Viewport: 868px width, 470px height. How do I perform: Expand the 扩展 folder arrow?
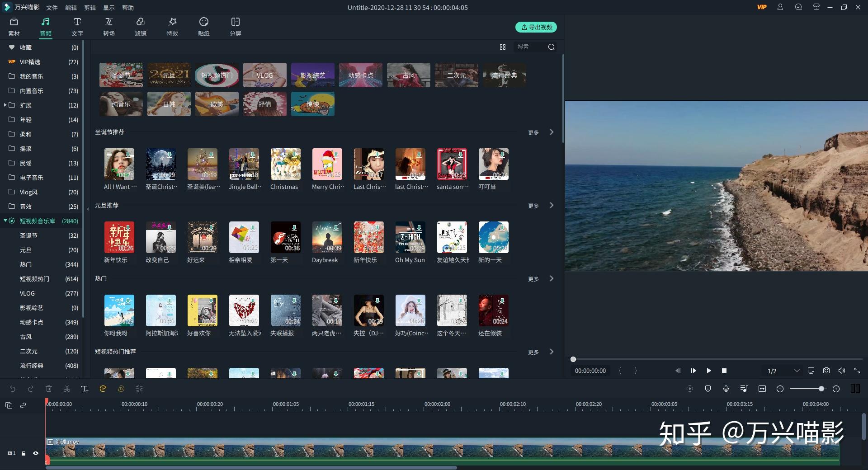tap(5, 105)
